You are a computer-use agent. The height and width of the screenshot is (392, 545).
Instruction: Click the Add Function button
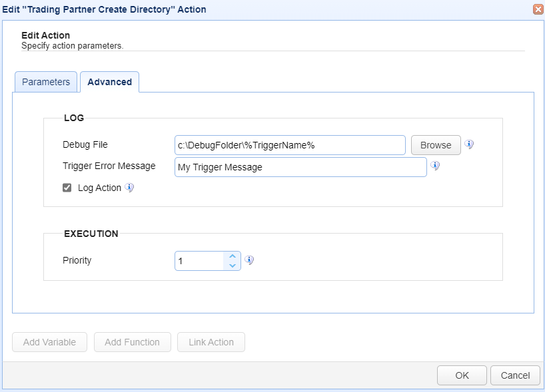click(132, 342)
